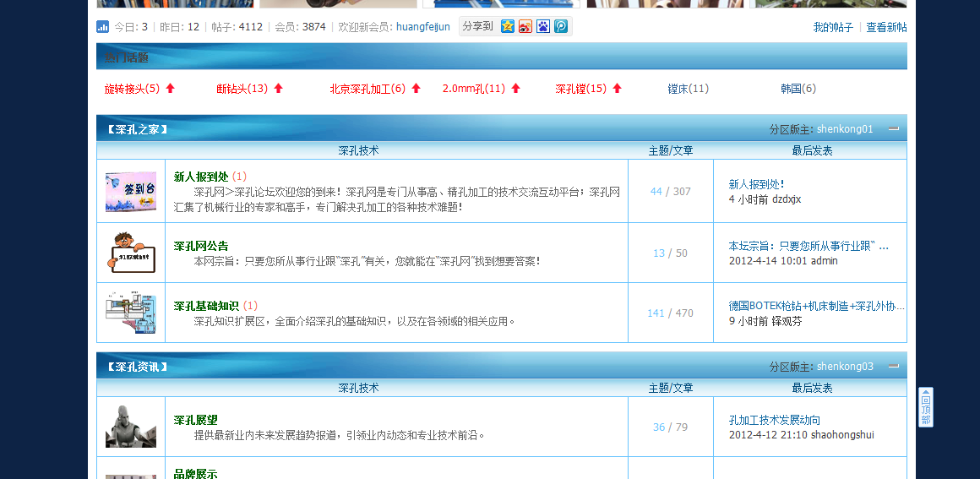The image size is (980, 479).
Task: Click the 会员: 3874 statistic
Action: [300, 27]
